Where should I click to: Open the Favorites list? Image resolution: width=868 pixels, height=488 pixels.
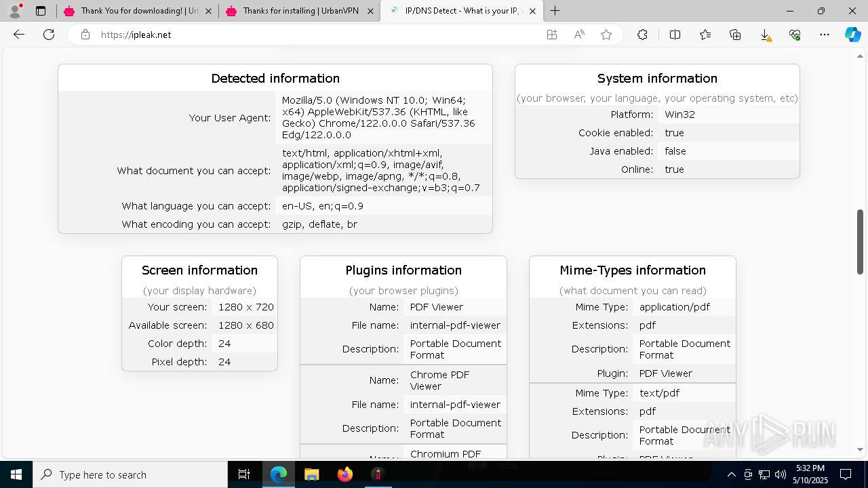[705, 35]
